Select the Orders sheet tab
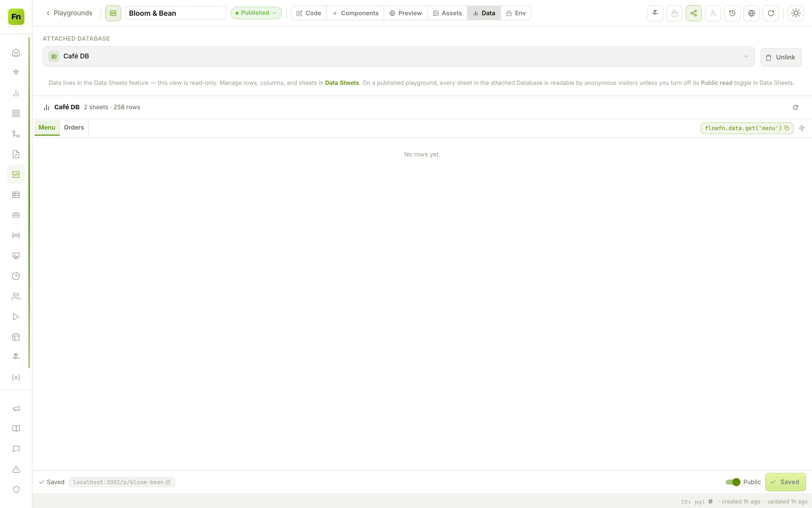Viewport: 812px width, 508px height. click(74, 128)
